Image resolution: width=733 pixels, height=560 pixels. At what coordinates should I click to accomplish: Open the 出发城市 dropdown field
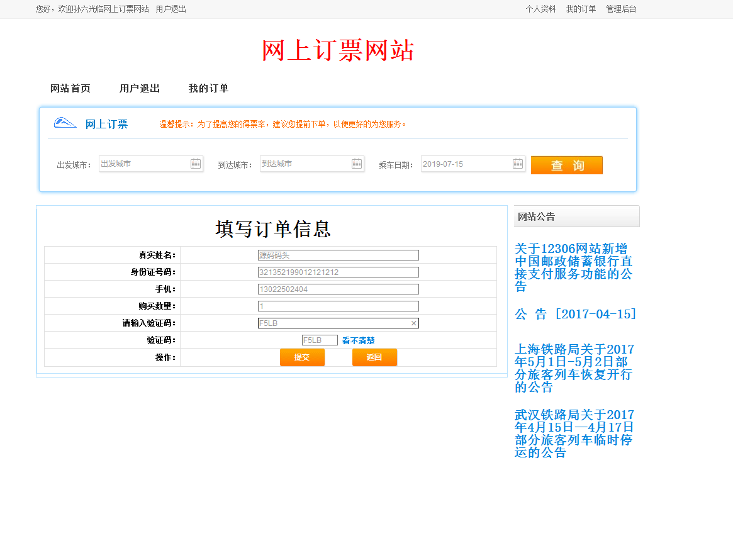click(145, 163)
